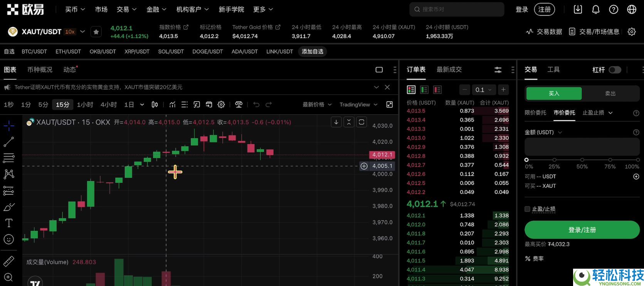The height and width of the screenshot is (286, 644).
Task: Open the 交易数据 link
Action: (x=544, y=32)
